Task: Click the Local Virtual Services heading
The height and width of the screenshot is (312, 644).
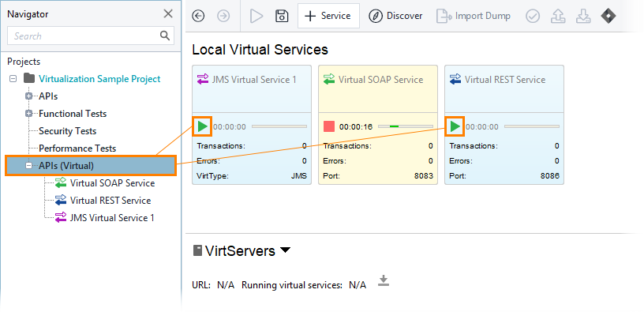Action: (260, 50)
